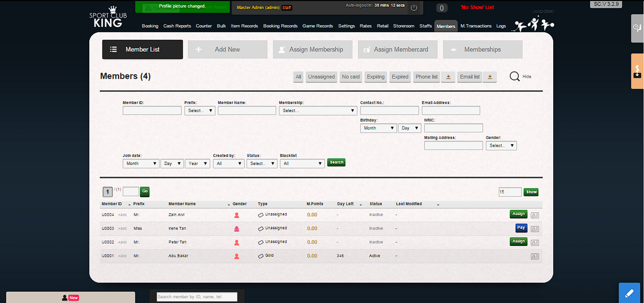Click the Member Name input field
This screenshot has height=303, width=644.
coord(247,110)
